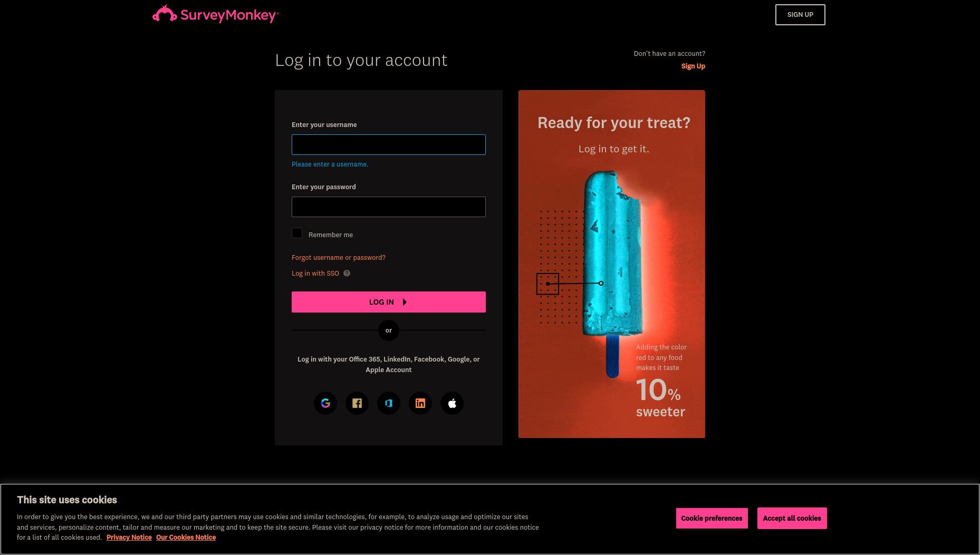The width and height of the screenshot is (980, 555).
Task: Click the SSO help question mark icon
Action: point(347,273)
